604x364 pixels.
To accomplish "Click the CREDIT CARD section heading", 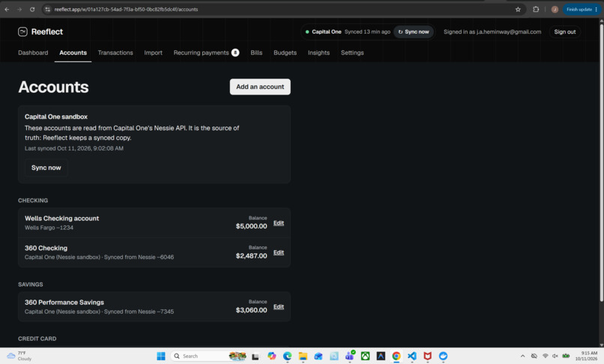I will (37, 339).
